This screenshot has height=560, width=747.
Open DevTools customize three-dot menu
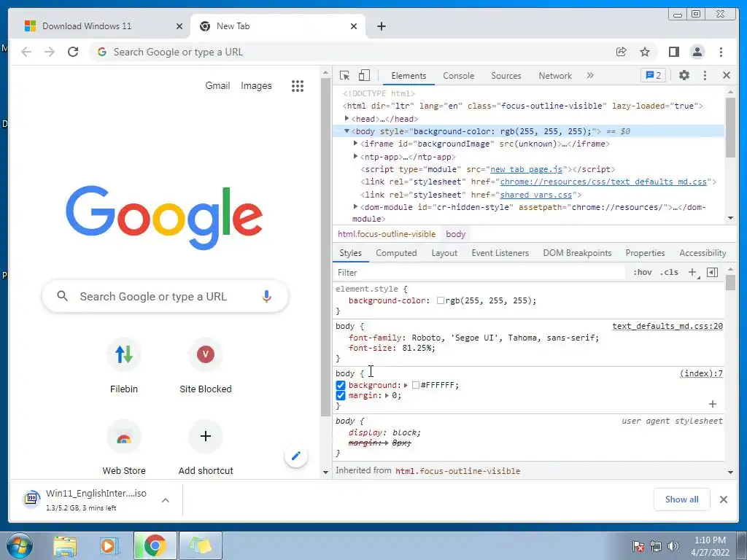tap(705, 75)
